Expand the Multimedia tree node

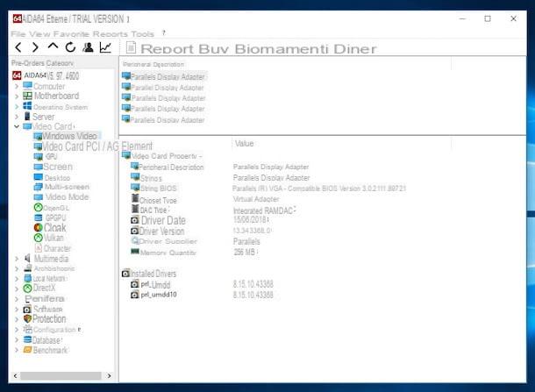[x=17, y=259]
